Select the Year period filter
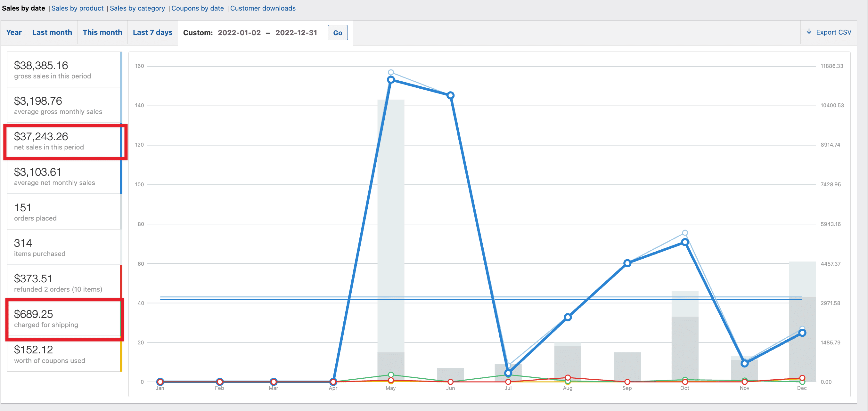 pyautogui.click(x=14, y=32)
